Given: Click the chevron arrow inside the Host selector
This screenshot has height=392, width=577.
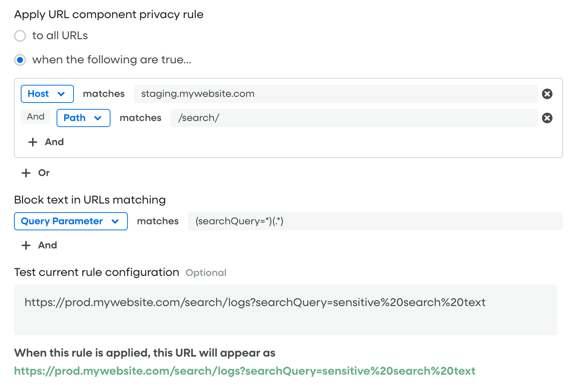Looking at the screenshot, I should click(x=61, y=94).
